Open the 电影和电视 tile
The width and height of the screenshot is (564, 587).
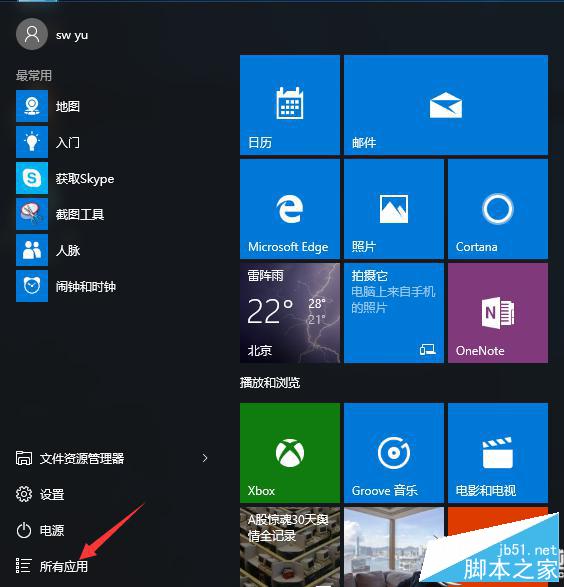(x=498, y=453)
